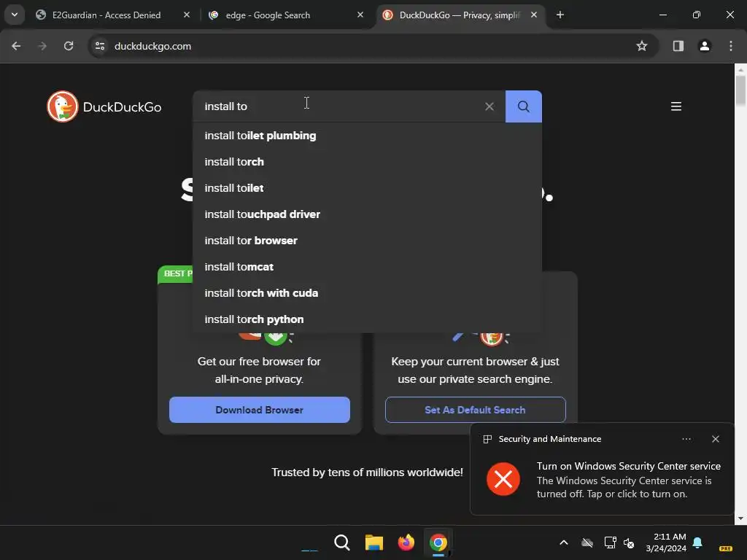Click Turn on Windows Security Center service
Image resolution: width=747 pixels, height=560 pixels.
click(628, 466)
